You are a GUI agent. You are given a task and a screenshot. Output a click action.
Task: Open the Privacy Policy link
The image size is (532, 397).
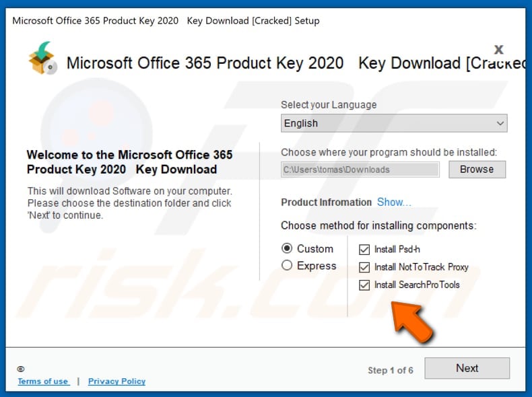117,382
